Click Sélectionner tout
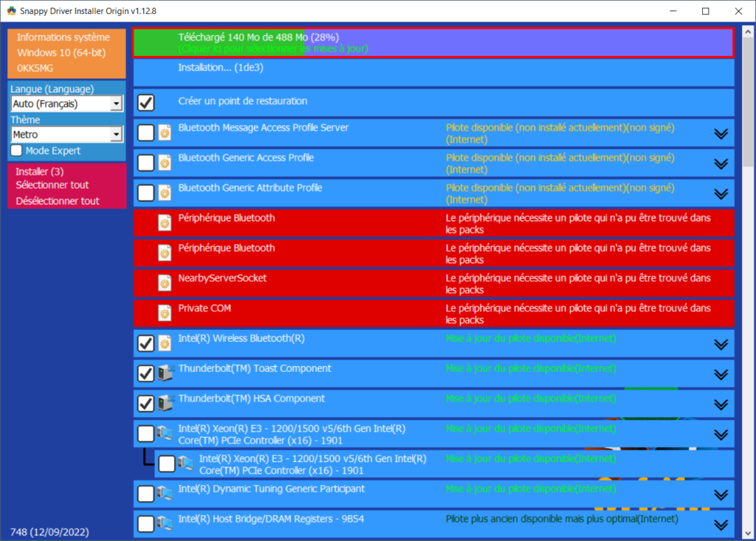Viewport: 756px width, 541px height. pos(52,185)
